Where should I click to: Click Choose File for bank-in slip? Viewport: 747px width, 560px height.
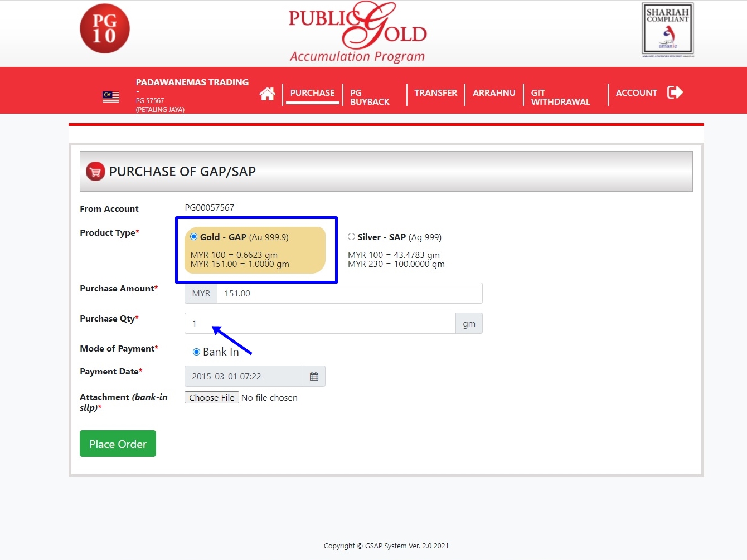[212, 398]
